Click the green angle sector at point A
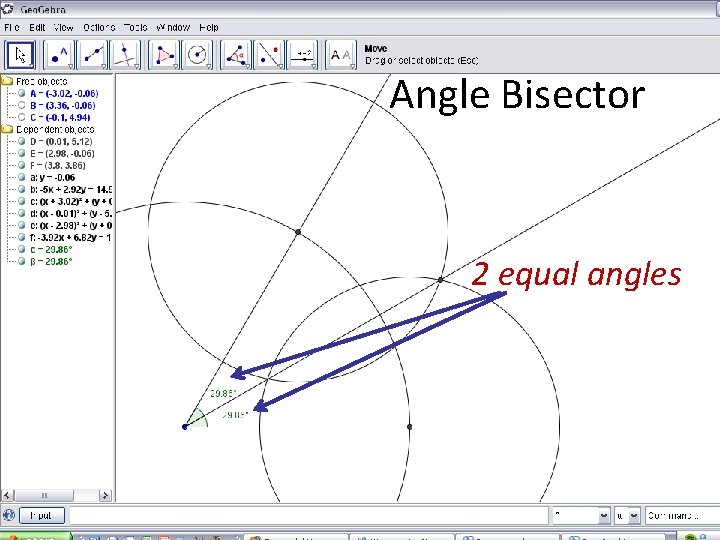 (198, 419)
